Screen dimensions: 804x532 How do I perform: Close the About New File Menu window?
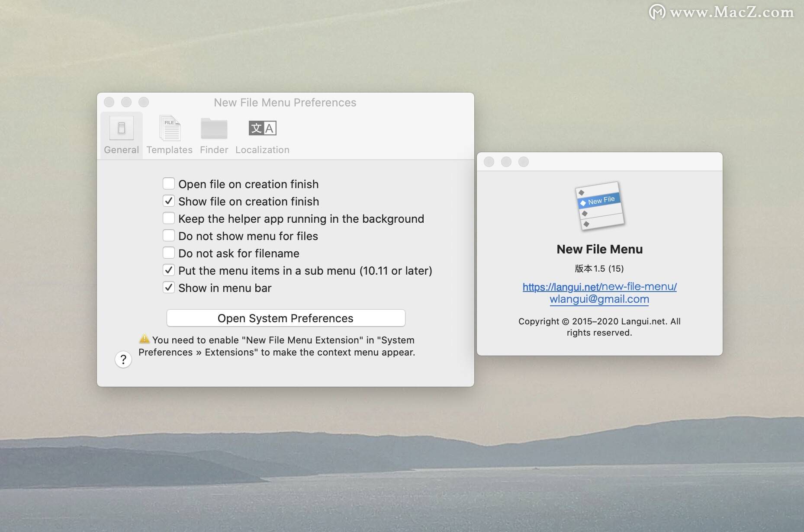489,162
